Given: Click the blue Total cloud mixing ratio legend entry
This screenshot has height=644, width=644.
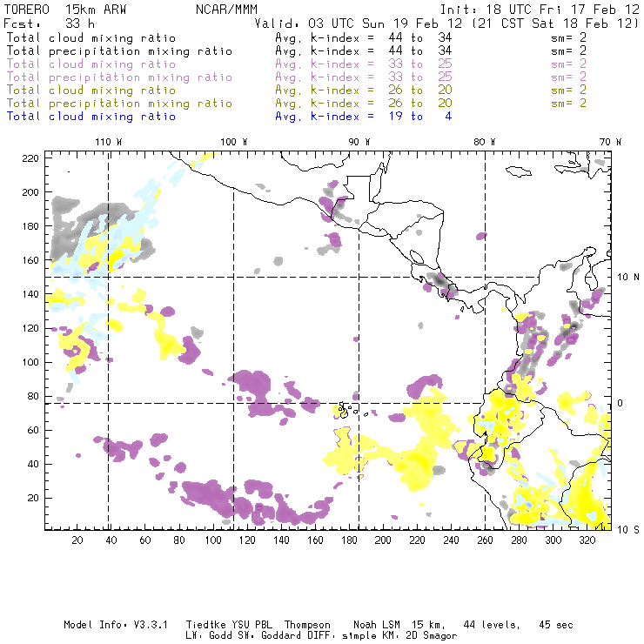Looking at the screenshot, I should click(x=91, y=117).
